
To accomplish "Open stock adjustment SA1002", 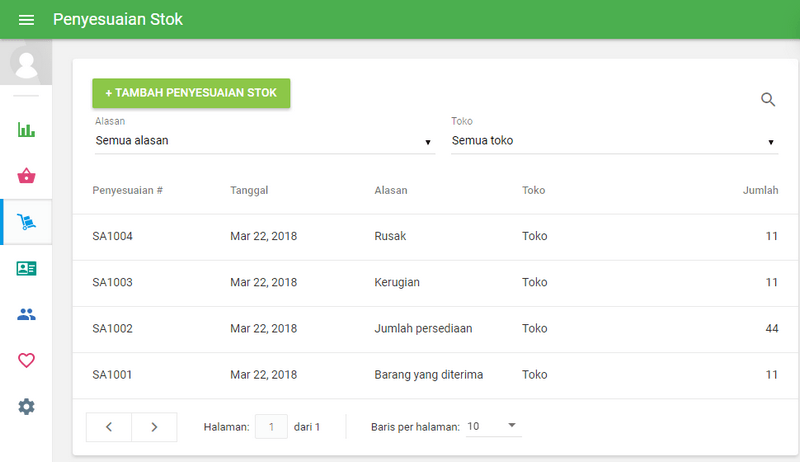I will [x=112, y=328].
